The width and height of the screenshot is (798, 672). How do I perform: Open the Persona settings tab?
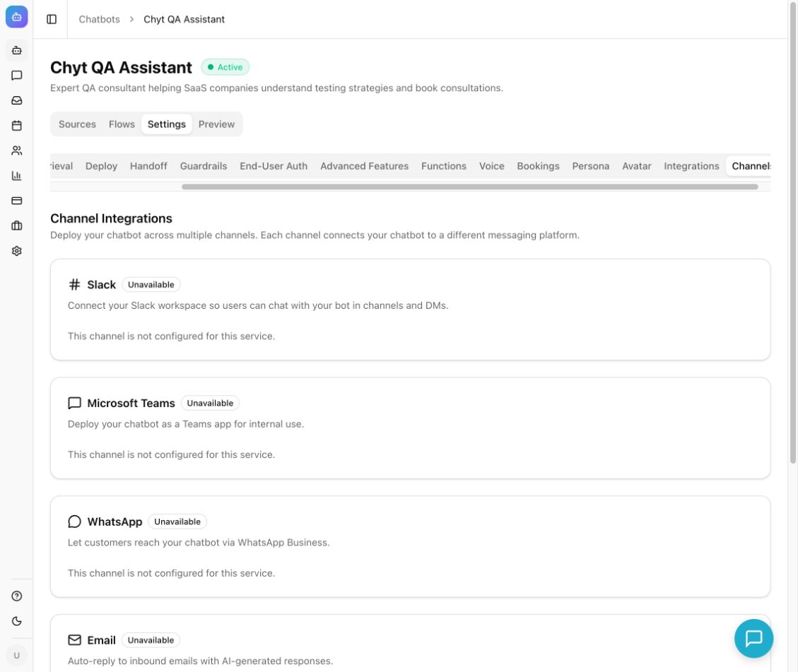click(x=590, y=166)
